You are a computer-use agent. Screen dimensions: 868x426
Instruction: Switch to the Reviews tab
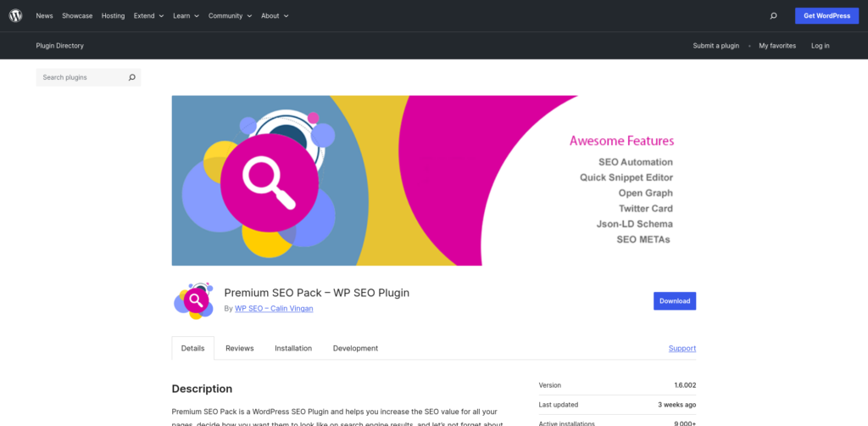[x=240, y=348]
